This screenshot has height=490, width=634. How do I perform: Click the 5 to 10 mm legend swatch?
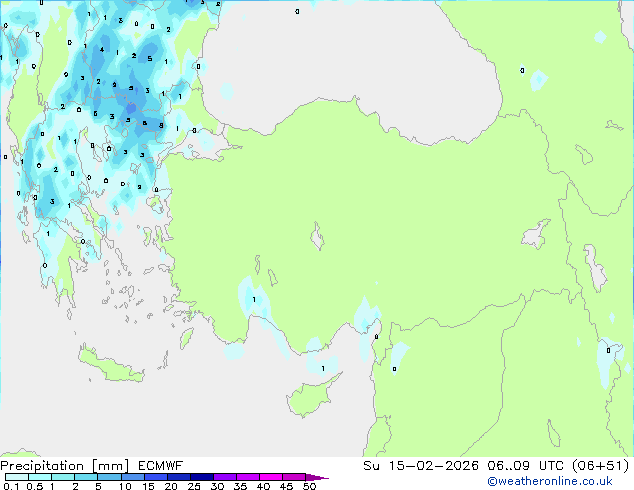click(x=109, y=477)
